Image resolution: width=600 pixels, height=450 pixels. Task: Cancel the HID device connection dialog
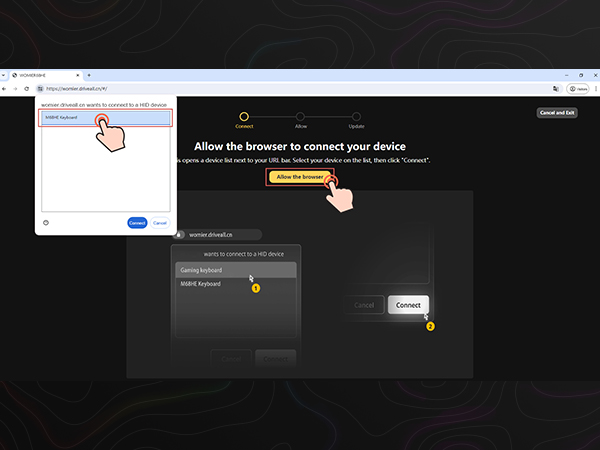[160, 222]
